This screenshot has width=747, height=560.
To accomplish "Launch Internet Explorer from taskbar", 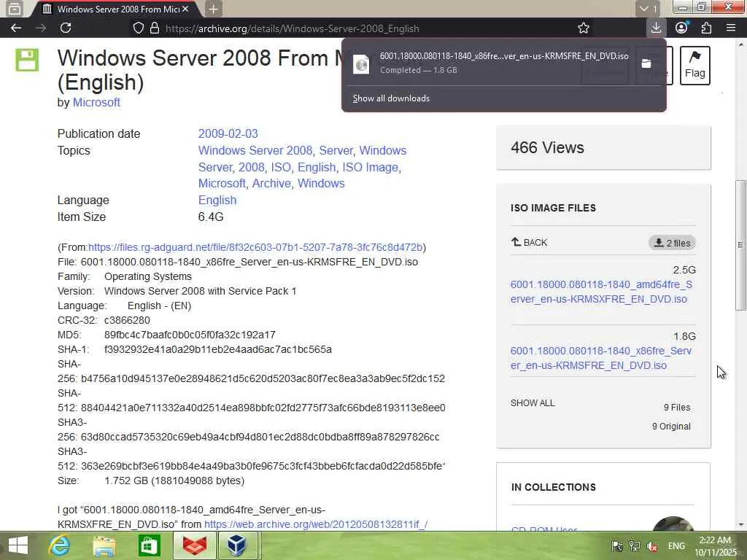I will (x=60, y=545).
